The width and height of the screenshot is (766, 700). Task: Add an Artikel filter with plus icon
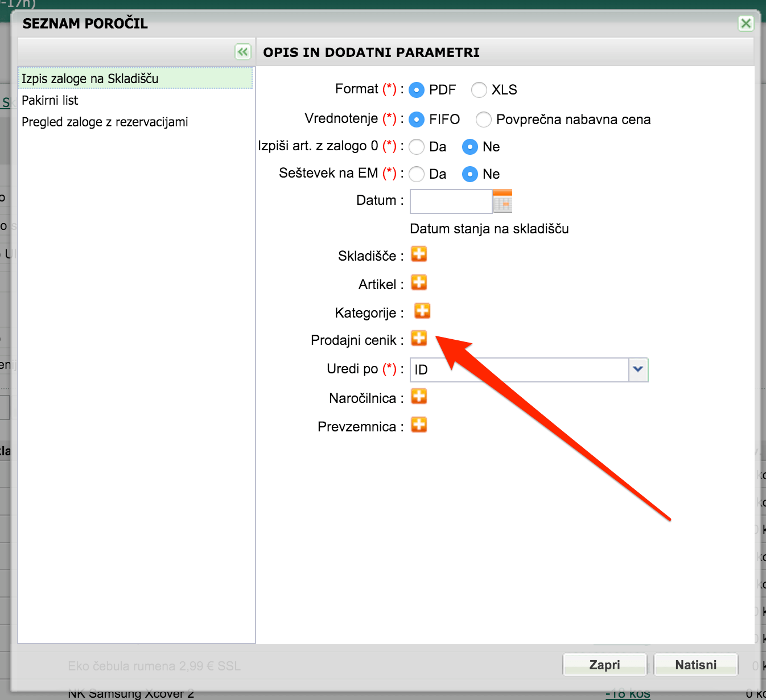click(419, 282)
